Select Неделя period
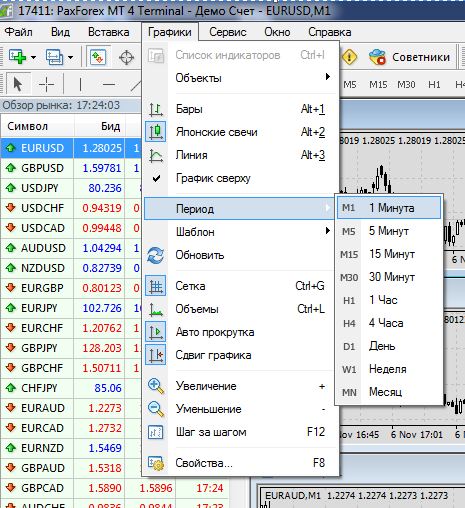 coord(389,369)
